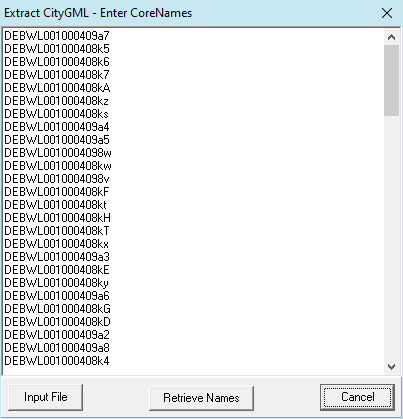
Task: Select line DEBWL001000408kH
Action: (x=57, y=218)
